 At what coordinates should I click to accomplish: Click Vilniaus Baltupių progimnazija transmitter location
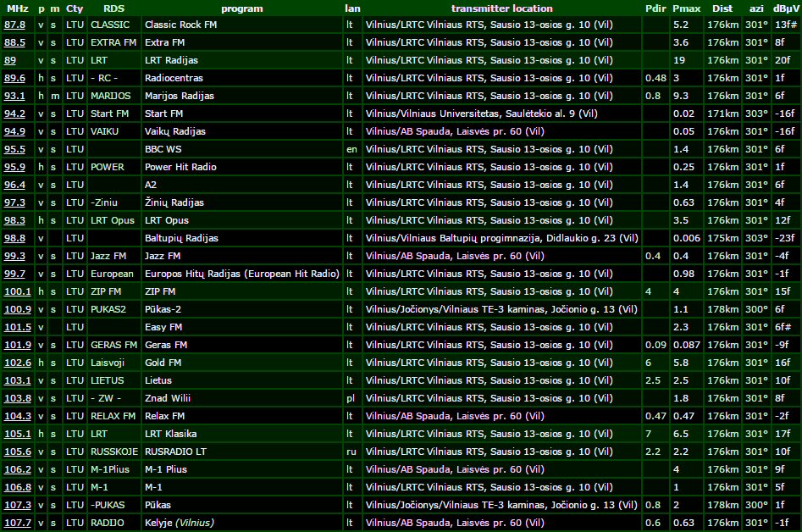(501, 238)
